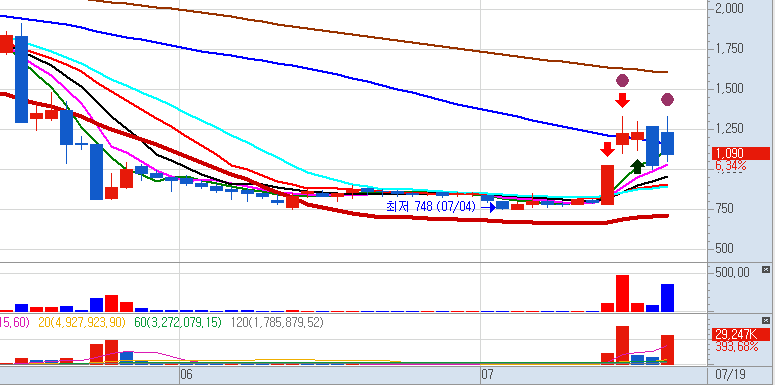Click the 06 month label on time axis

coord(186,374)
